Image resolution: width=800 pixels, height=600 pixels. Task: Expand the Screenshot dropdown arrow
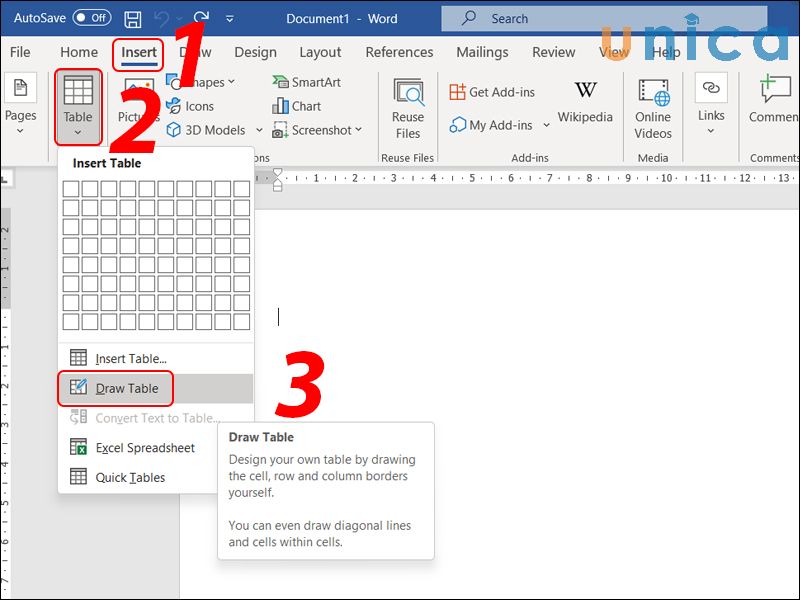point(358,130)
